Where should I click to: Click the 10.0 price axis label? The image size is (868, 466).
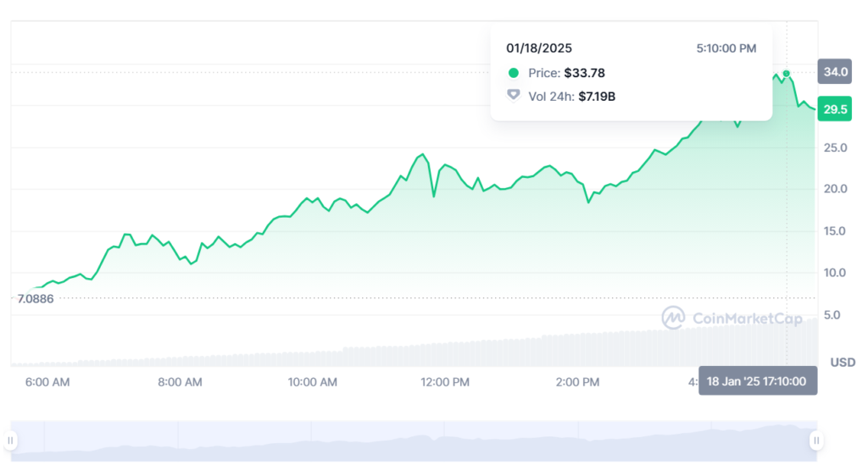pyautogui.click(x=835, y=272)
